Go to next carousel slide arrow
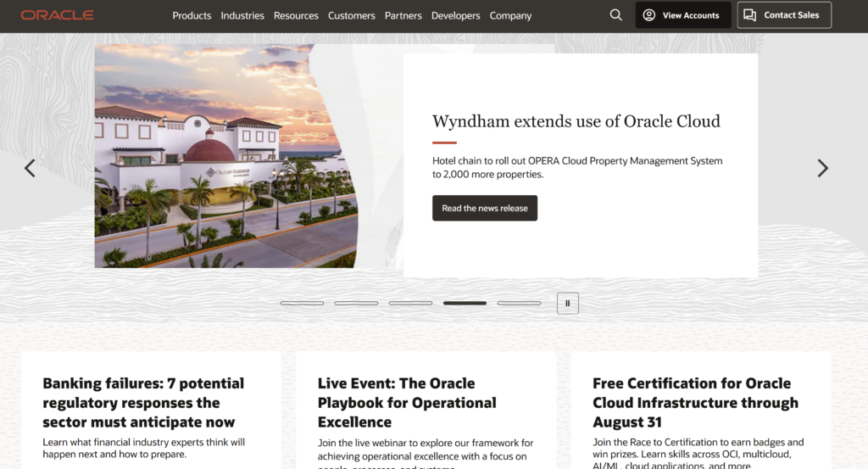868x469 pixels. pyautogui.click(x=822, y=168)
